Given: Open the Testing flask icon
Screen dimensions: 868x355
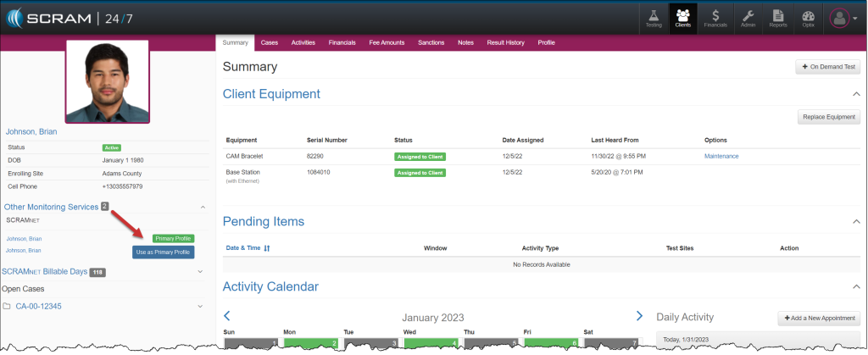Looking at the screenshot, I should tap(654, 18).
